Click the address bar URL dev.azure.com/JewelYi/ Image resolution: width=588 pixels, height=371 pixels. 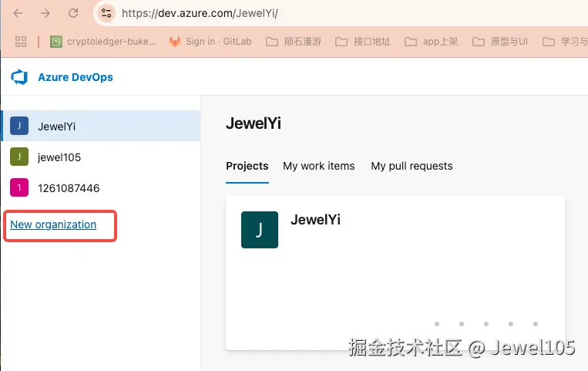click(x=200, y=14)
